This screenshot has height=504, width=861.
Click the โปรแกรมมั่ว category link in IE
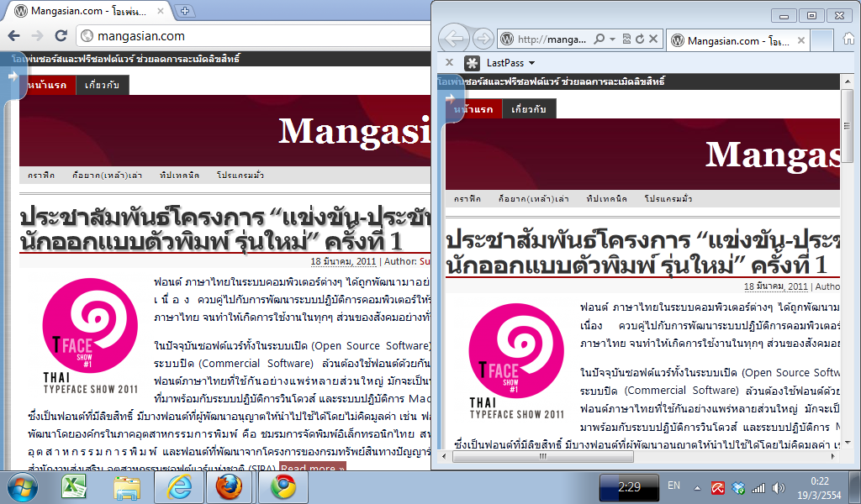click(668, 199)
